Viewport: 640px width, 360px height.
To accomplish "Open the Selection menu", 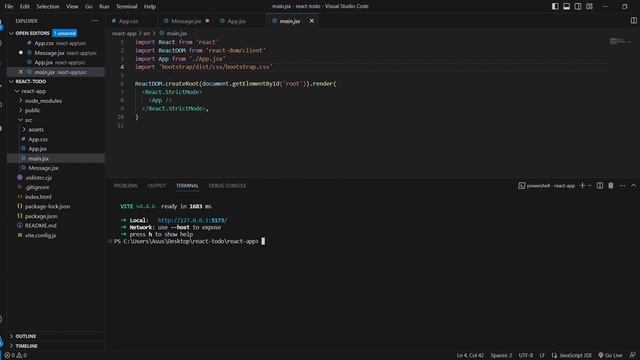I will point(48,7).
